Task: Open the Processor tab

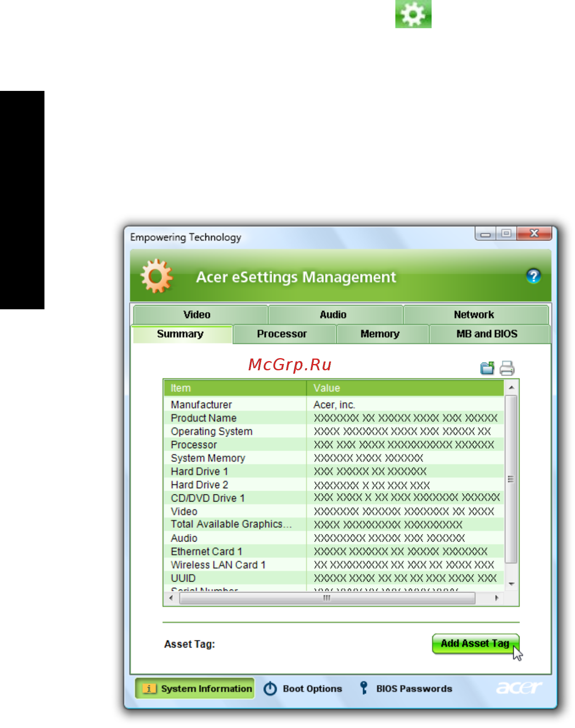Action: (x=284, y=334)
